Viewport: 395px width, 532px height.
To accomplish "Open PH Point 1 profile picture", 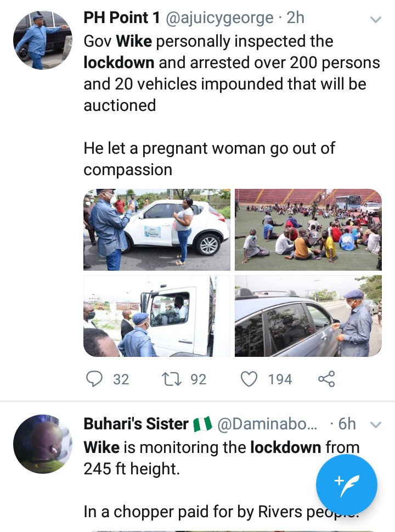I will tap(42, 40).
